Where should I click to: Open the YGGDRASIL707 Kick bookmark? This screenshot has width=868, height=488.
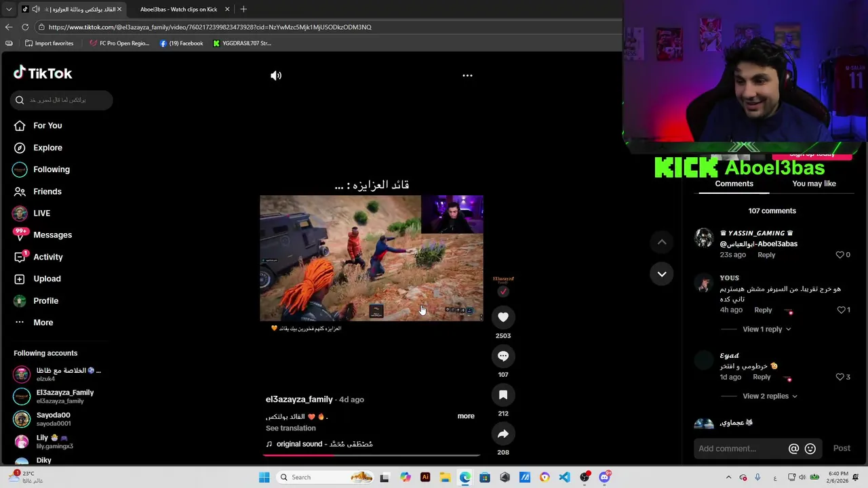pyautogui.click(x=241, y=43)
